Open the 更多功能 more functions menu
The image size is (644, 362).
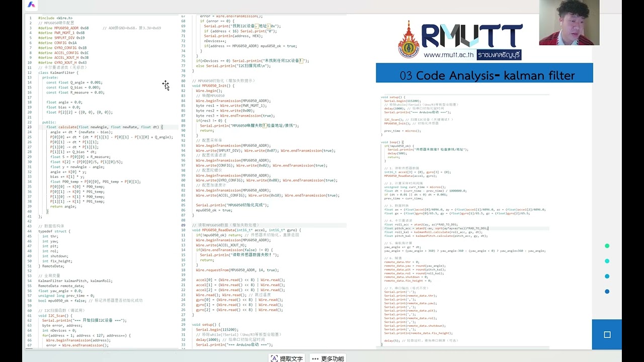click(328, 358)
